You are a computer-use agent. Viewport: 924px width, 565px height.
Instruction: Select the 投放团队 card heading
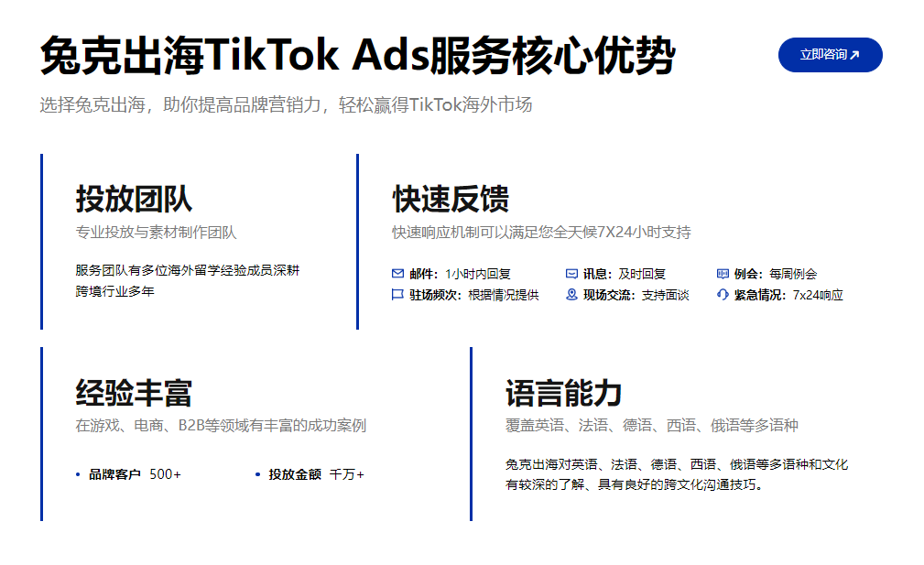(134, 199)
